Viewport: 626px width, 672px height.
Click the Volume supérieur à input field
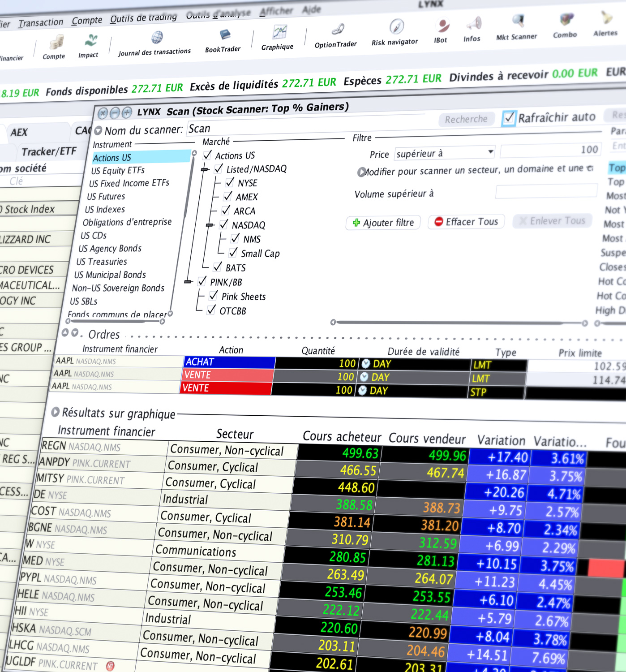[546, 191]
